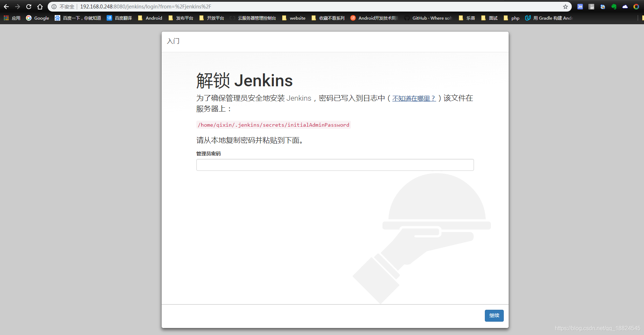Open the 云服务器管理控制台 bookmark
This screenshot has width=644, height=335.
click(x=253, y=18)
